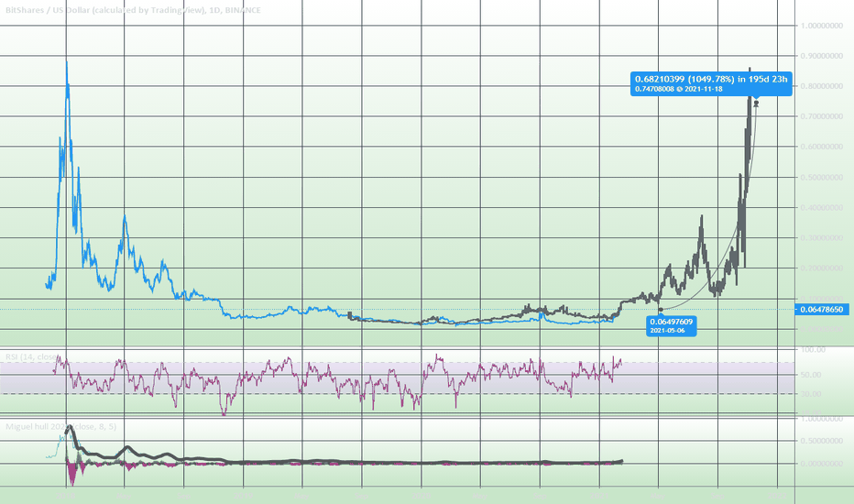854x504 pixels.
Task: Click the 50.00 RSI axis label
Action: [x=812, y=375]
